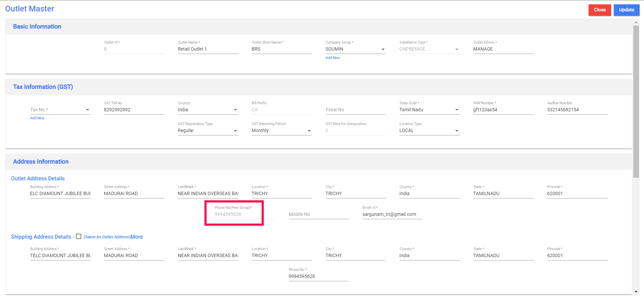The width and height of the screenshot is (644, 296).
Task: Click the Fssai No input field
Action: click(355, 110)
